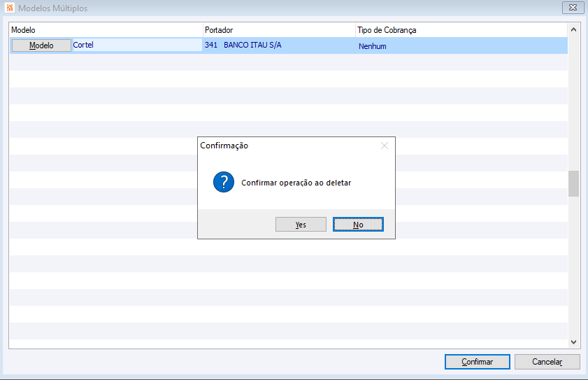
Task: Close the Confirmação dialog with X
Action: click(385, 146)
